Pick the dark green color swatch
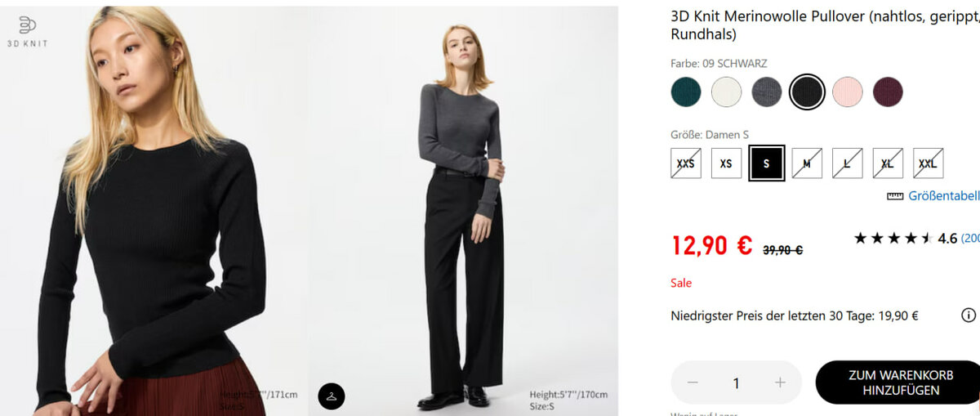980x416 pixels. 686,92
